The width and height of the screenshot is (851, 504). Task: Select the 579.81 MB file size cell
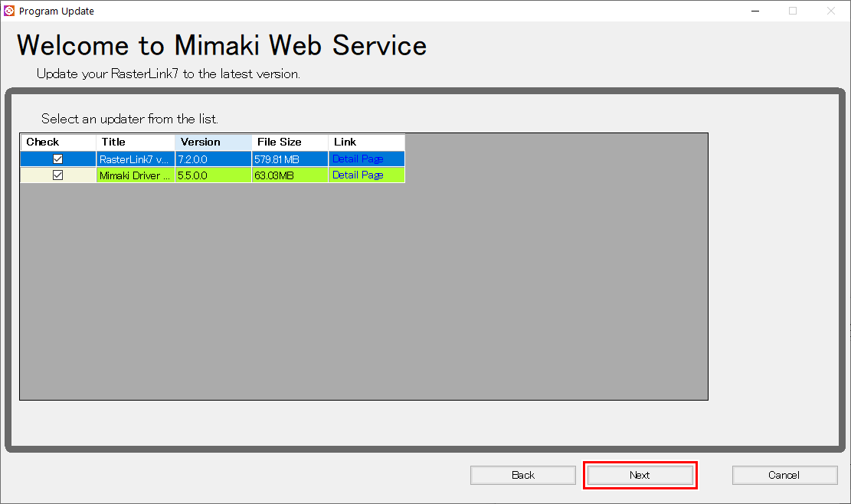click(290, 159)
